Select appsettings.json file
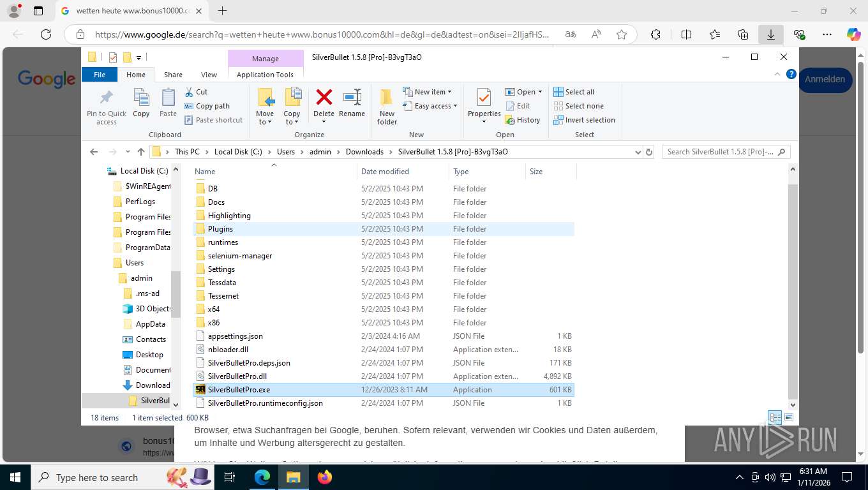This screenshot has width=868, height=490. [x=383, y=336]
